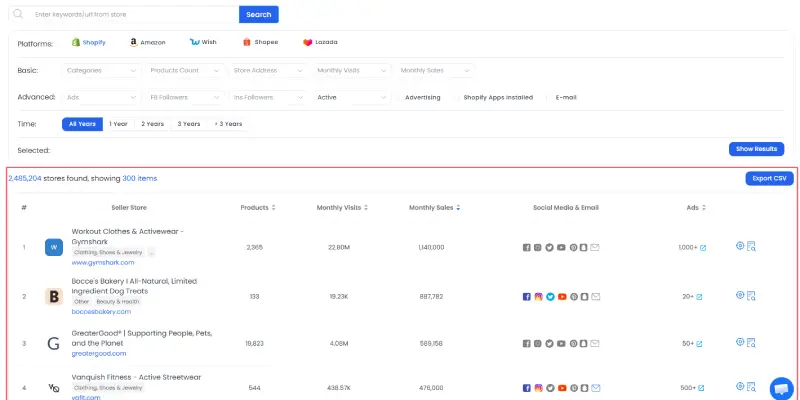Click Gymshark store logo thumbnail

pos(54,247)
